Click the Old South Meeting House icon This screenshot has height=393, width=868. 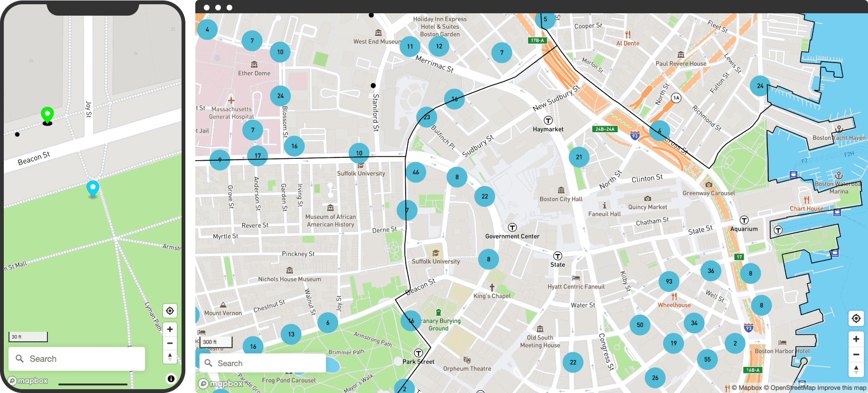pos(540,329)
